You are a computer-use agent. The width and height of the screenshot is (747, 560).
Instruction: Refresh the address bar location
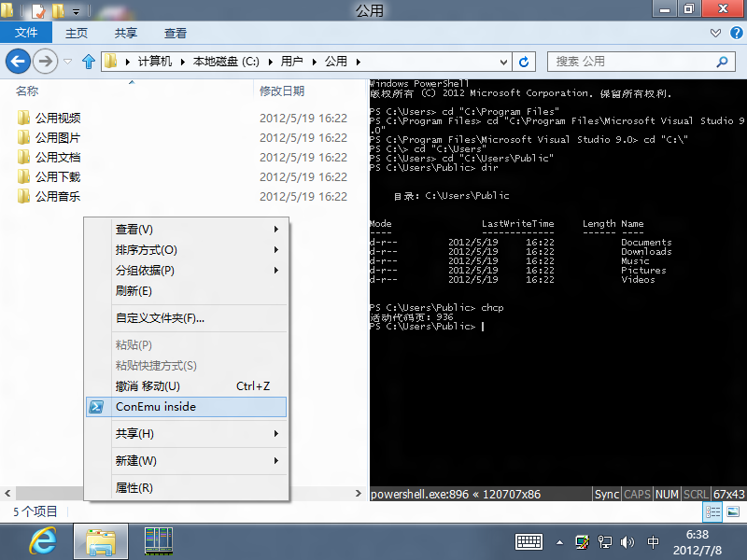[524, 62]
